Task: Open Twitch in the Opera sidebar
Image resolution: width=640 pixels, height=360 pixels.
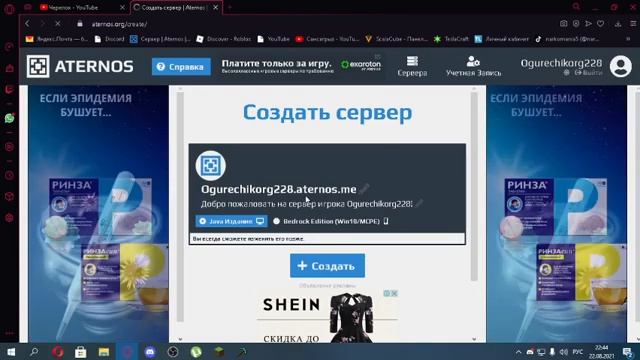Action: coord(9,89)
